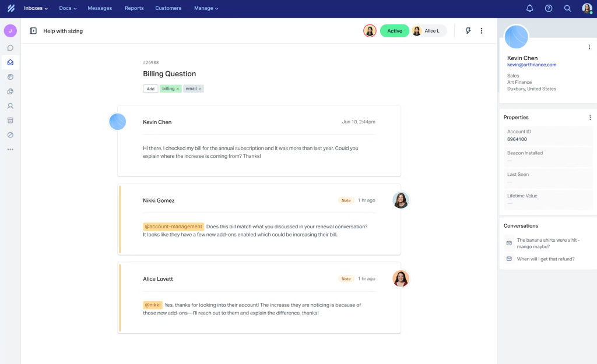Go to Messages in top navigation
597x364 pixels.
[x=100, y=8]
